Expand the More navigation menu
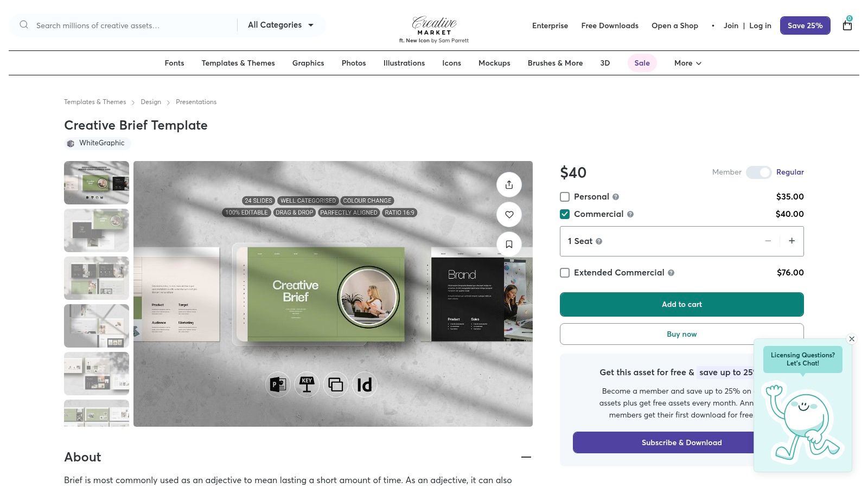 click(x=687, y=63)
